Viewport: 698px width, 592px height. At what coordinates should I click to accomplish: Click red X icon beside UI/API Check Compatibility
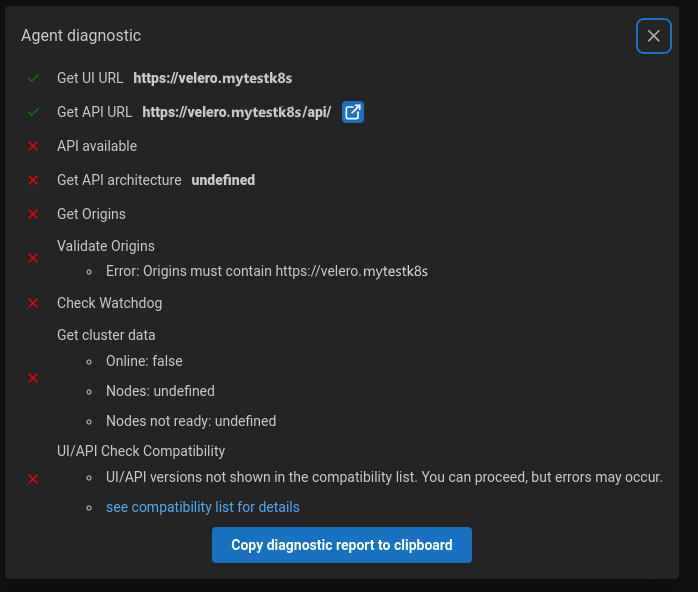33,479
